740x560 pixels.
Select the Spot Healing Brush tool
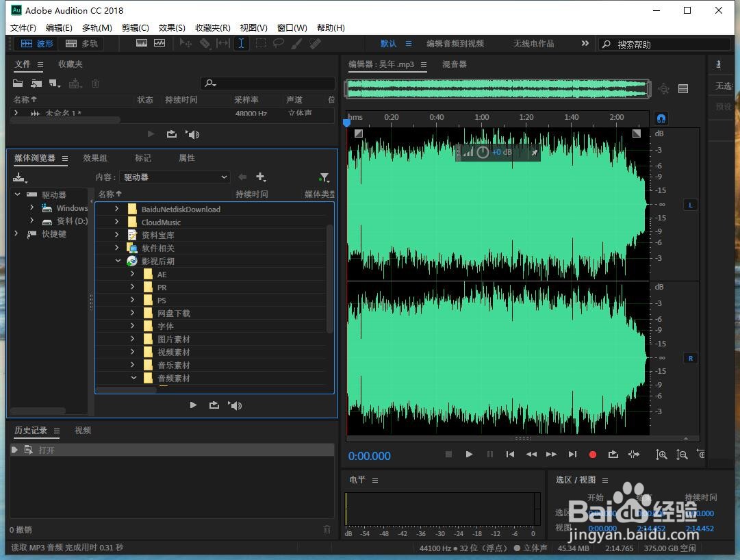click(316, 43)
